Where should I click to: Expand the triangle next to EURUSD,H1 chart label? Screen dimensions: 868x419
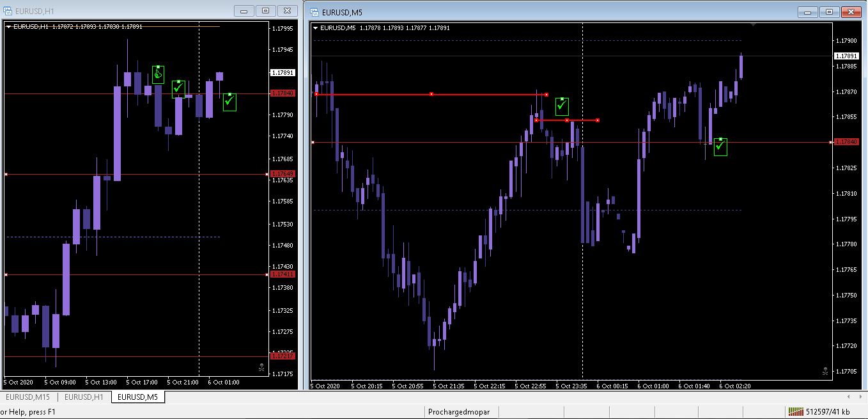[9, 27]
